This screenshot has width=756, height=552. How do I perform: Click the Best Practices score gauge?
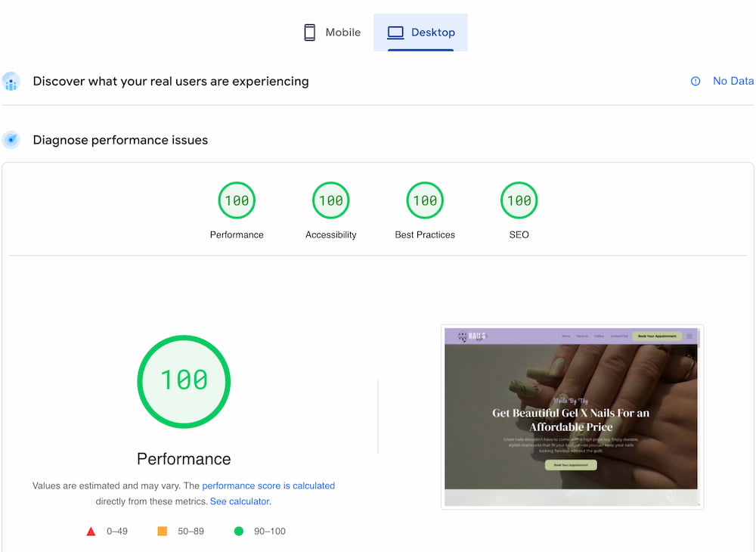point(424,200)
